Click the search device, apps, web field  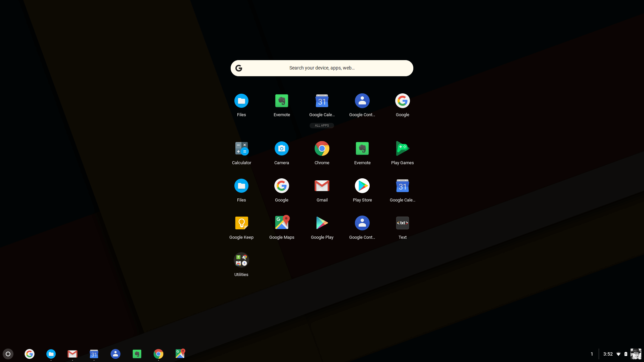(x=322, y=68)
